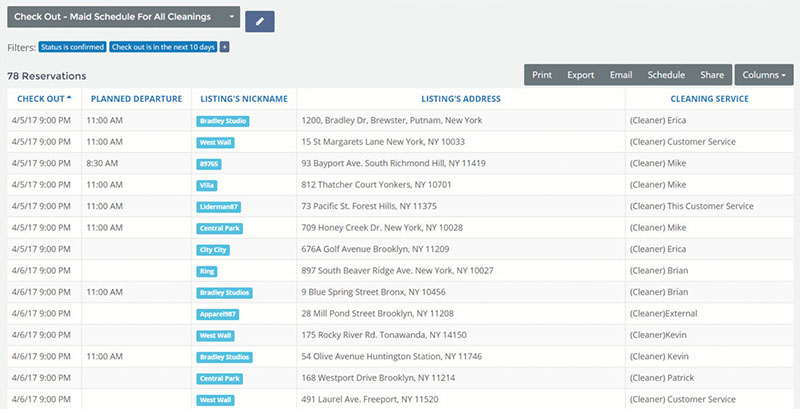The image size is (800, 409).
Task: Select the City City listing tag
Action: coord(213,250)
